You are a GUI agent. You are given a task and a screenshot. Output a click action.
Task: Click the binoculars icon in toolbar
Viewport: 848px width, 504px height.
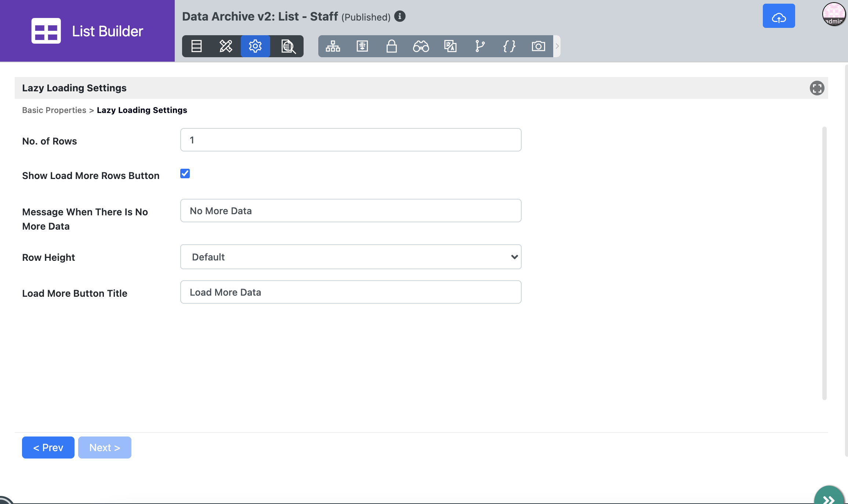(421, 46)
